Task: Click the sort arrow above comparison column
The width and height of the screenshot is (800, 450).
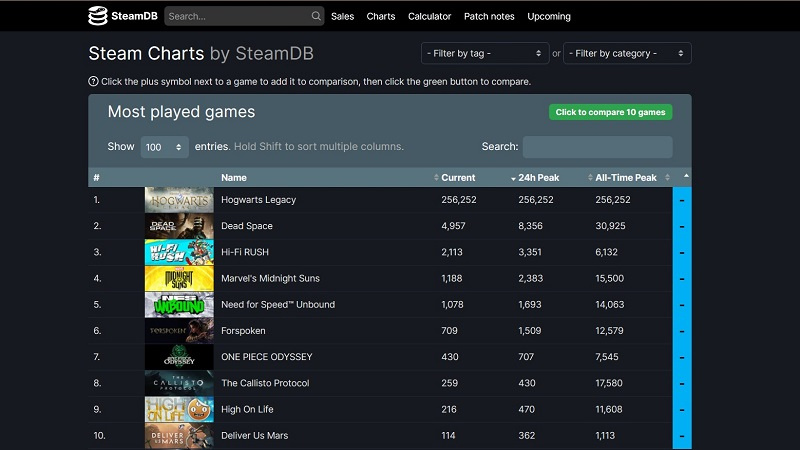Action: pyautogui.click(x=686, y=176)
